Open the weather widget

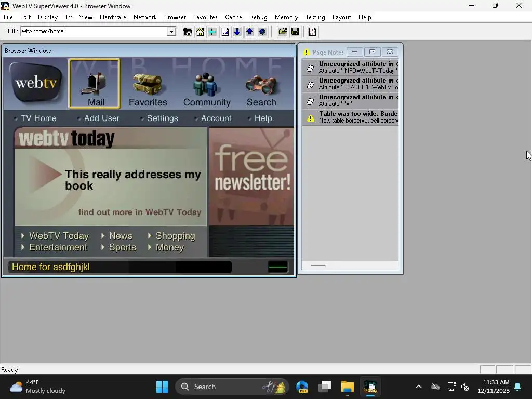coord(37,387)
